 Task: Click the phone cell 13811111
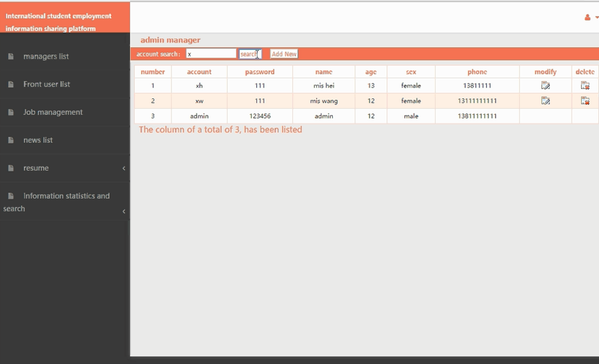(x=477, y=86)
